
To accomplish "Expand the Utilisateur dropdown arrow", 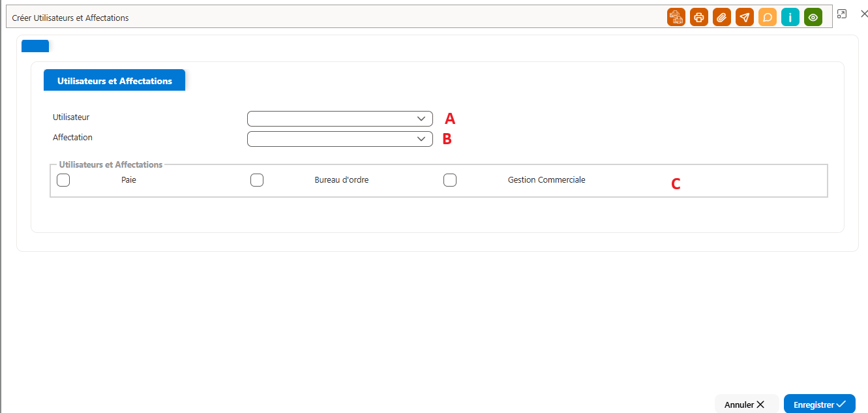I will (x=421, y=119).
